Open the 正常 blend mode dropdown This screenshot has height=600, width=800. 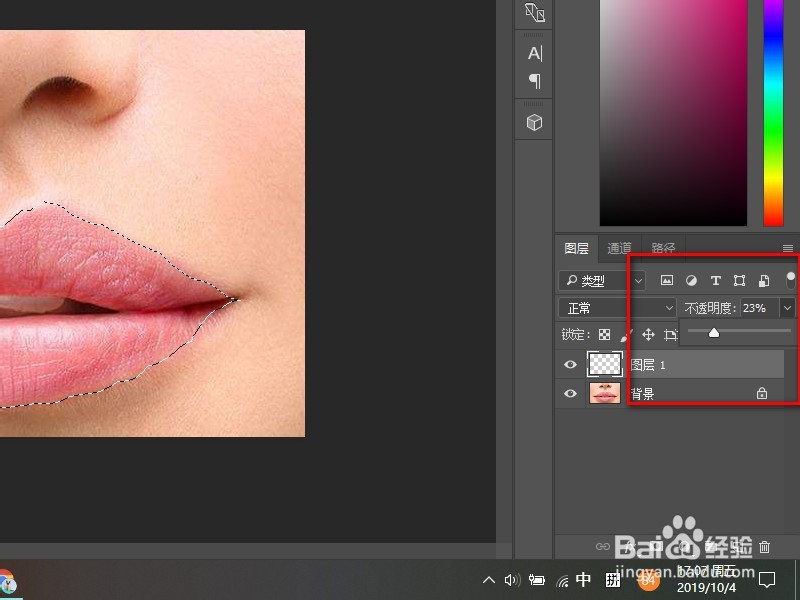tap(618, 308)
